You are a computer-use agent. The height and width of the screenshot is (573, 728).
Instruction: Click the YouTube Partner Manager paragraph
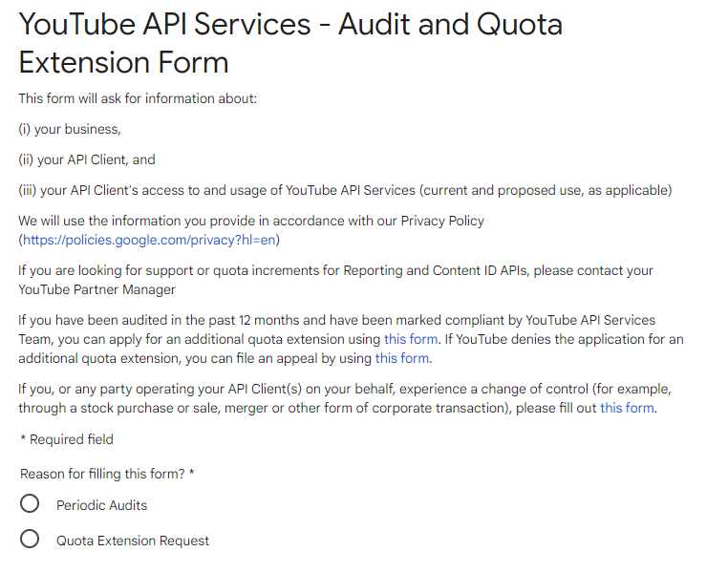coord(335,280)
